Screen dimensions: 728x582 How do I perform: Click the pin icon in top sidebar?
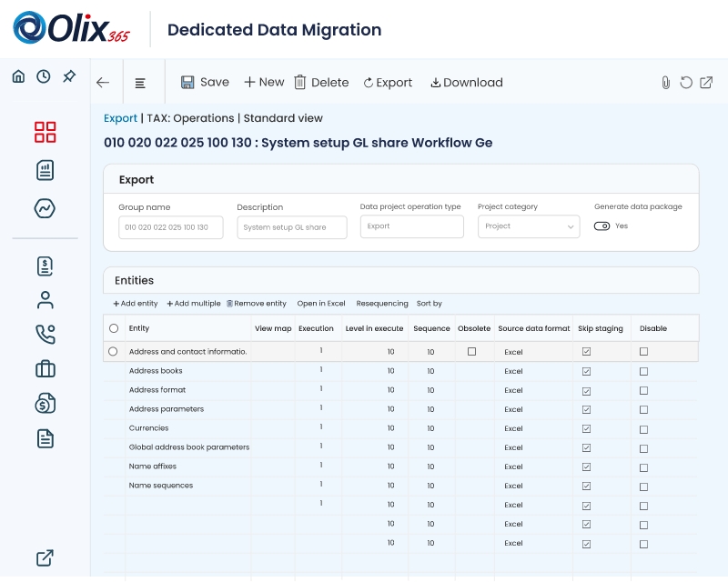tap(69, 76)
